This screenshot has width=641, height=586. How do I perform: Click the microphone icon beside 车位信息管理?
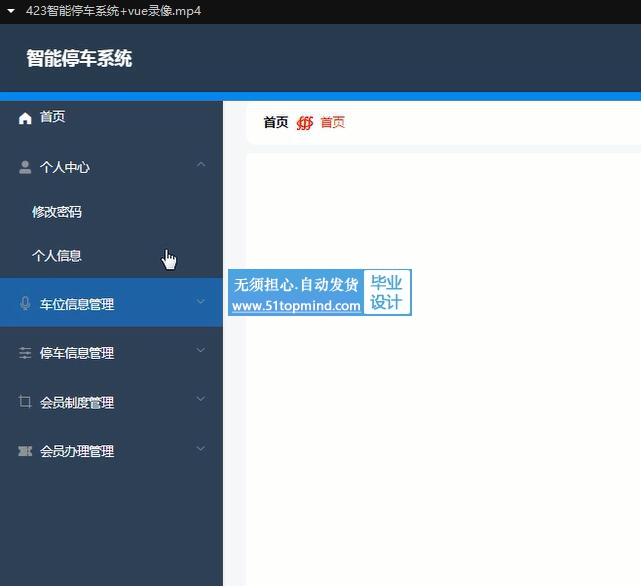click(25, 304)
